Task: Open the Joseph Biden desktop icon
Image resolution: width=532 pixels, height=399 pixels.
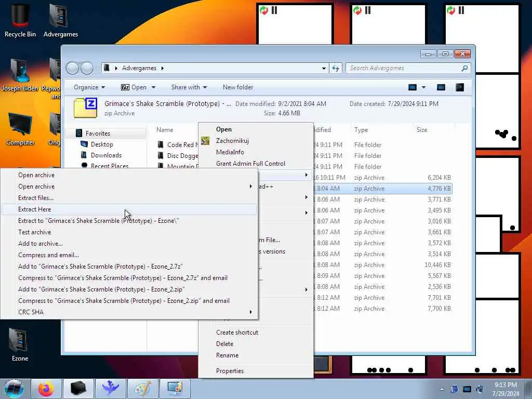Action: click(20, 75)
